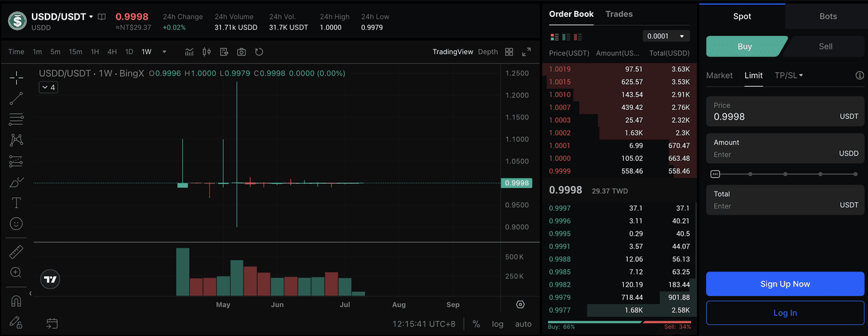Expand the TP/SL order type dropdown
The width and height of the screenshot is (868, 336).
coord(789,75)
